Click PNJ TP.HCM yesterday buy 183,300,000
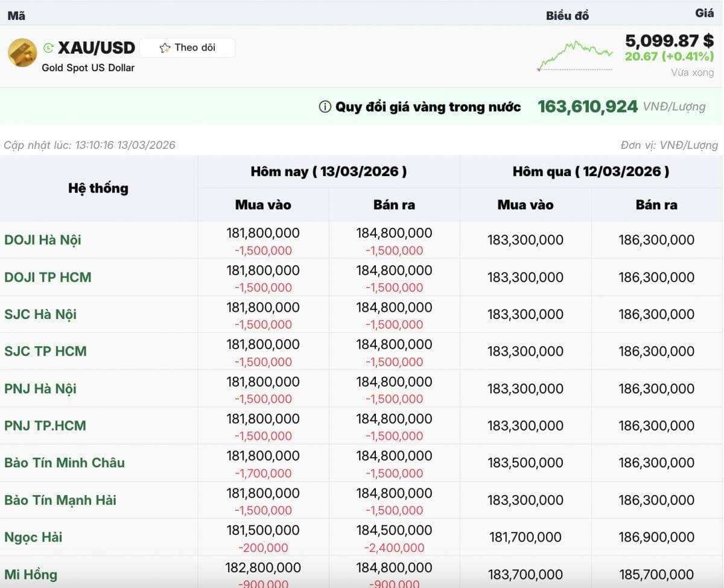724x588 pixels. (526, 426)
